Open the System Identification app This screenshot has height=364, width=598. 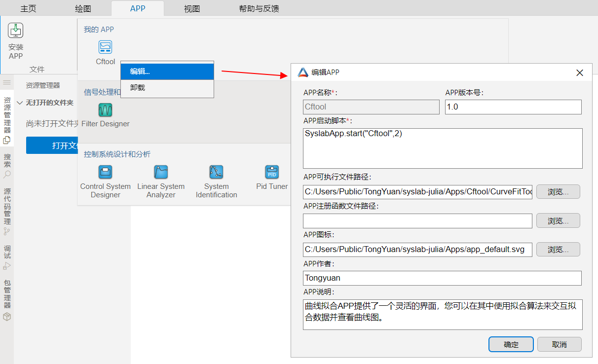coord(216,172)
